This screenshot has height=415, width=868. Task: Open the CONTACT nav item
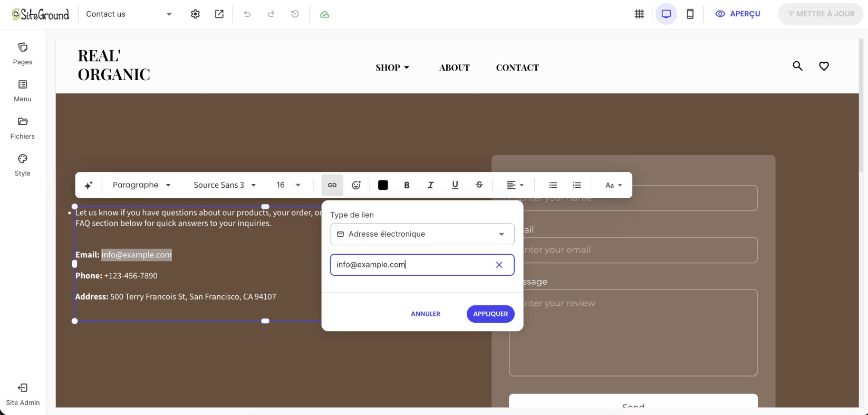[517, 67]
